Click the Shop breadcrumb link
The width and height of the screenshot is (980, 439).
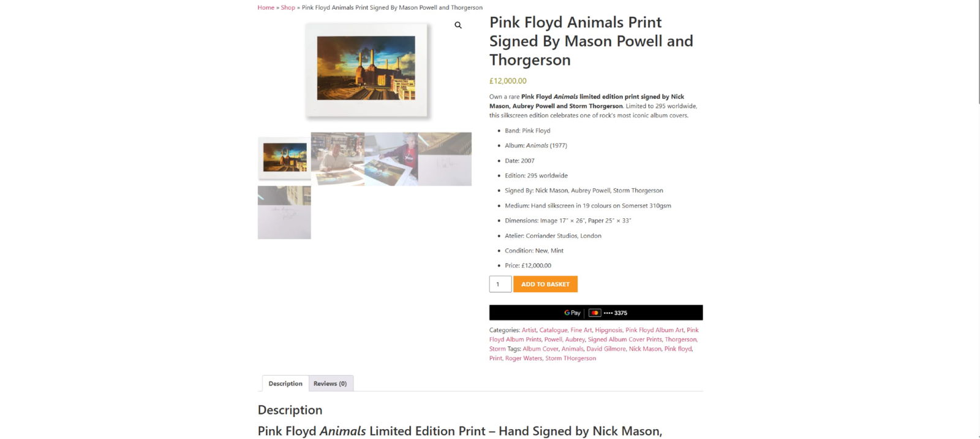pyautogui.click(x=287, y=7)
